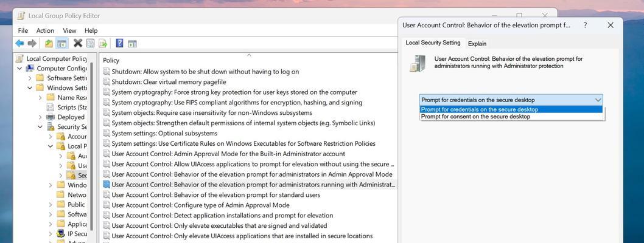The image size is (644, 243).
Task: Select the Network List Manager folder
Action: [72, 194]
